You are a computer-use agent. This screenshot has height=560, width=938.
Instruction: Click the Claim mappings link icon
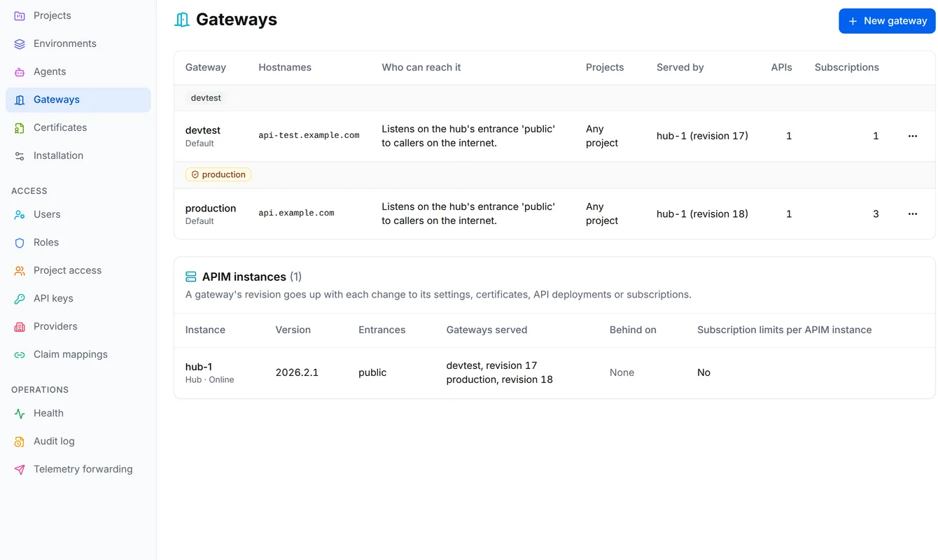(20, 354)
